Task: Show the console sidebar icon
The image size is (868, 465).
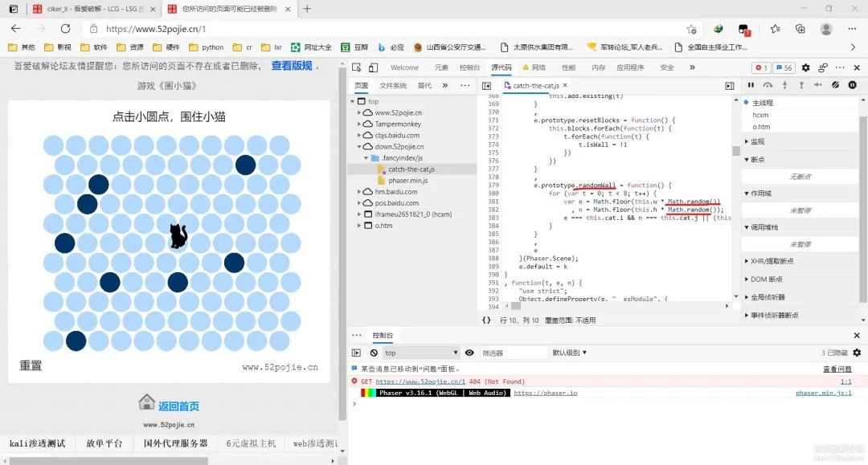Action: click(x=356, y=353)
